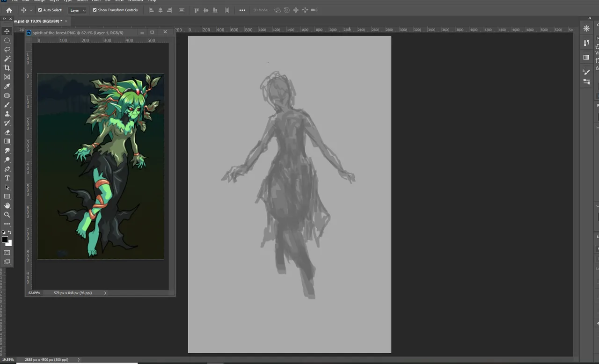The height and width of the screenshot is (364, 599).
Task: Select the Move tool in toolbox
Action: pos(7,31)
